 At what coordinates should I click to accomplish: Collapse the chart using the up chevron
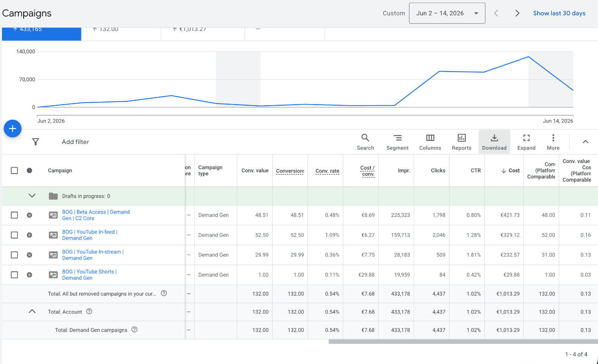[586, 142]
